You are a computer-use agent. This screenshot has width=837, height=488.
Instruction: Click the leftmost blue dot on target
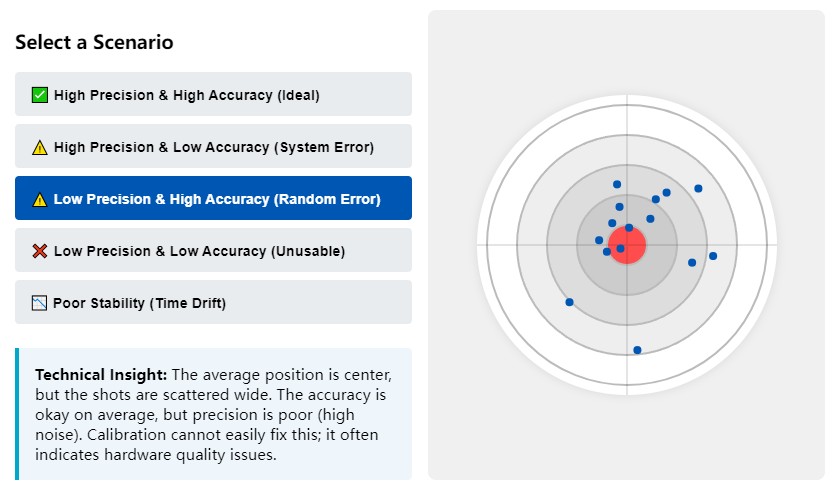click(569, 302)
